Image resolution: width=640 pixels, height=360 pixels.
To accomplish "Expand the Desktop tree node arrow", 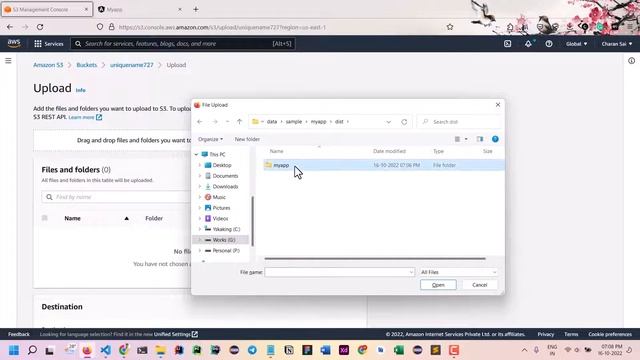I will 200,165.
